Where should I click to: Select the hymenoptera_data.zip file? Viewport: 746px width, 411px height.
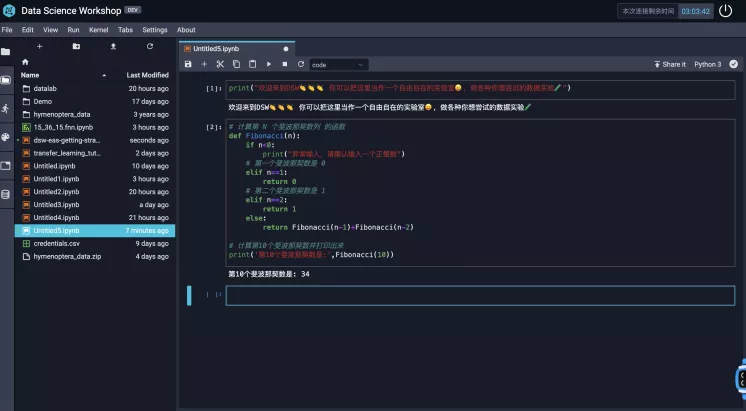(x=95, y=256)
